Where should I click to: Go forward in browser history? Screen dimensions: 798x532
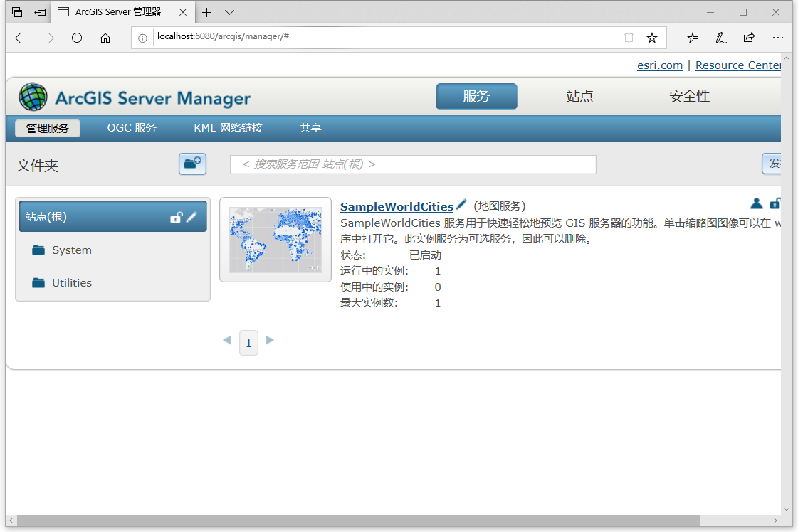click(49, 38)
